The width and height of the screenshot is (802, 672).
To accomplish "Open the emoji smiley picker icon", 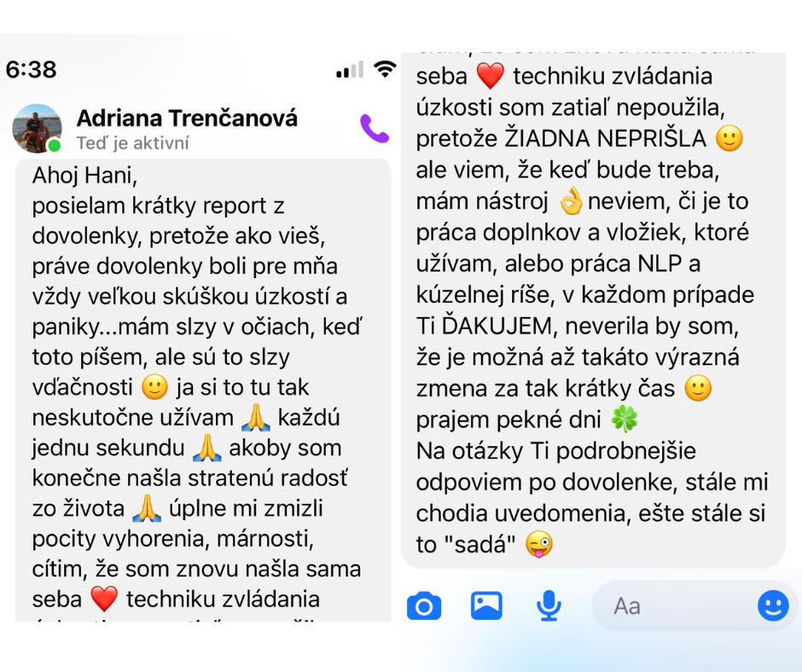I will click(x=773, y=605).
